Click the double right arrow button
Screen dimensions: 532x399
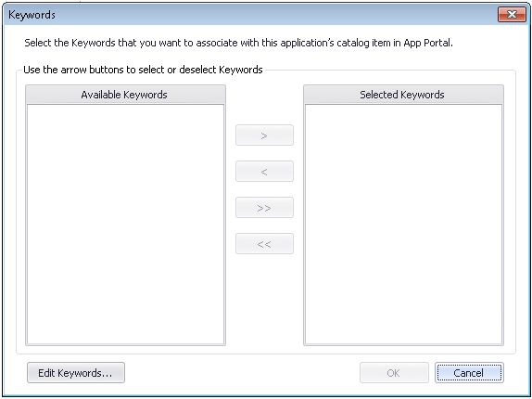[x=264, y=208]
